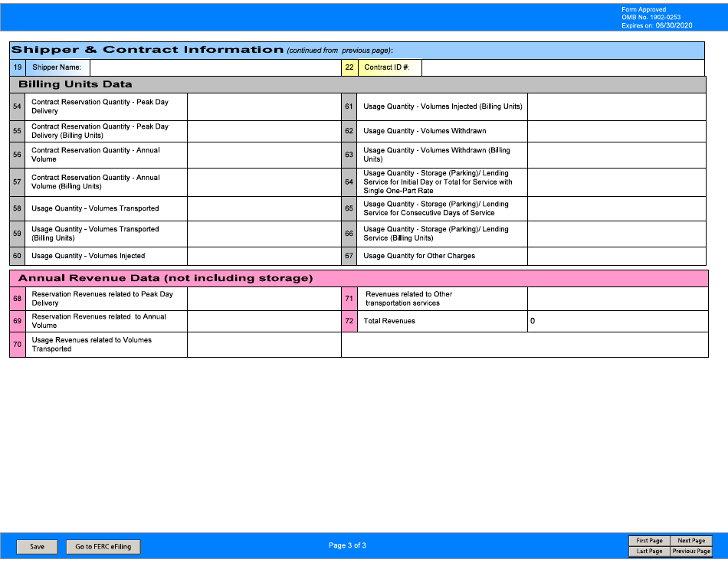
Task: Navigate to Next Page
Action: click(691, 541)
